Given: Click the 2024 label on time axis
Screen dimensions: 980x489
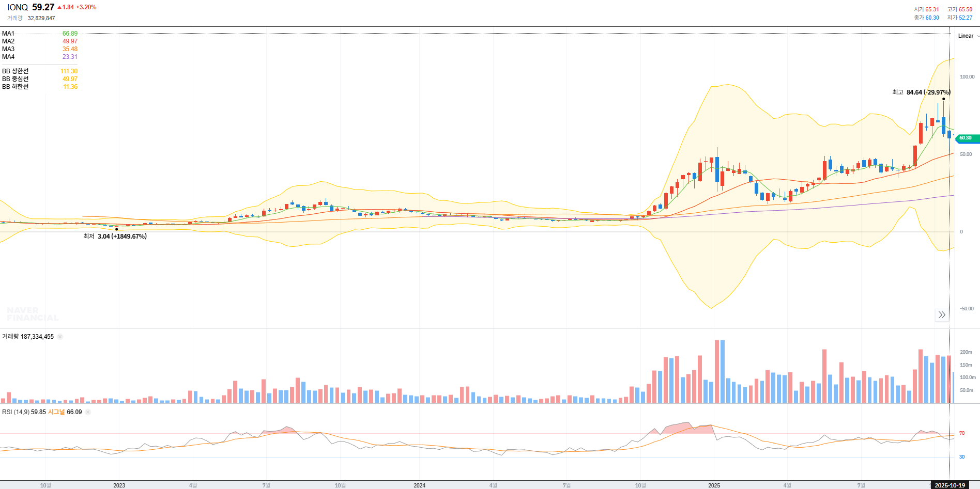Looking at the screenshot, I should [x=420, y=485].
